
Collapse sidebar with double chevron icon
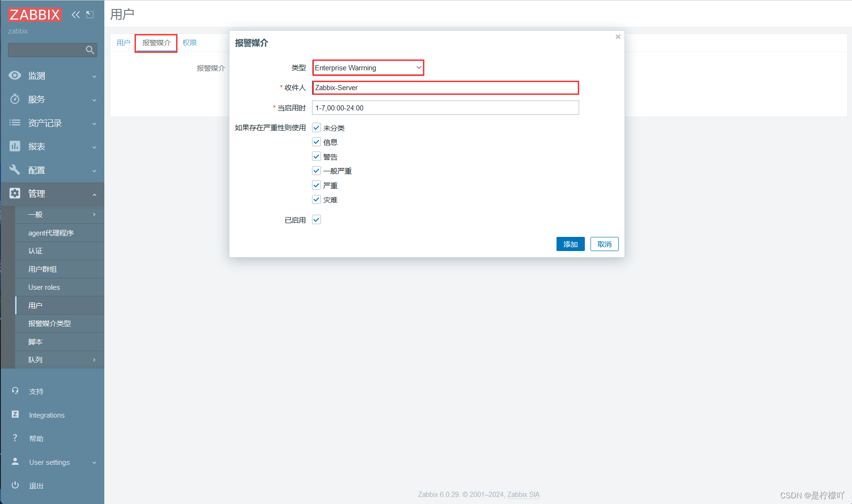pos(76,15)
